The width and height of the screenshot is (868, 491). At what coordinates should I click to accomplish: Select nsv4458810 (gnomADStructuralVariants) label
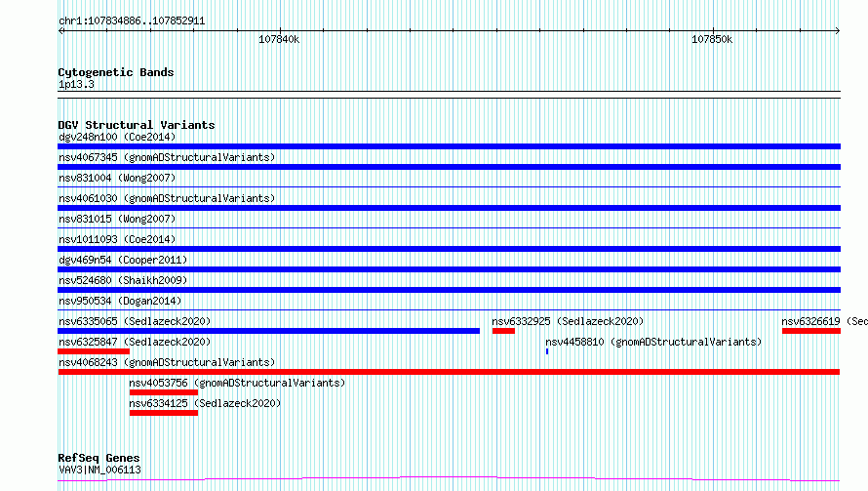653,342
